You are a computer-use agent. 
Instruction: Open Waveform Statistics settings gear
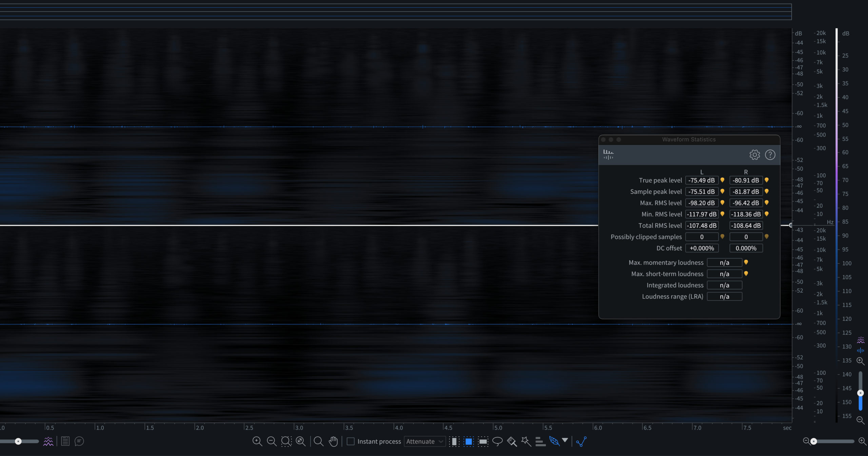pyautogui.click(x=754, y=155)
